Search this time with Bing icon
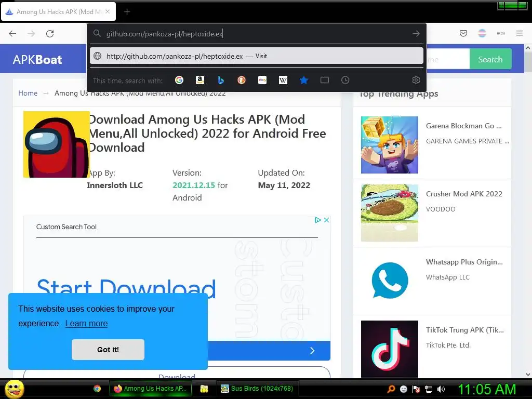The height and width of the screenshot is (399, 532). [x=221, y=80]
